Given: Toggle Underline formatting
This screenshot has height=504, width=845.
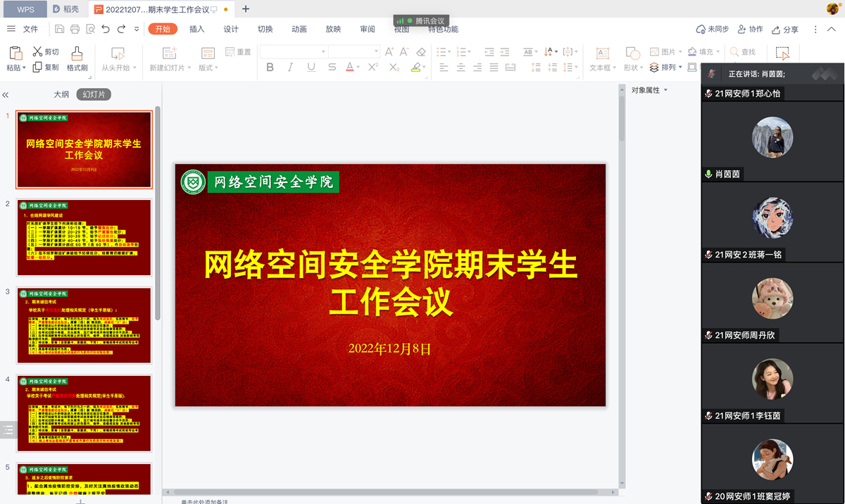Looking at the screenshot, I should (311, 68).
